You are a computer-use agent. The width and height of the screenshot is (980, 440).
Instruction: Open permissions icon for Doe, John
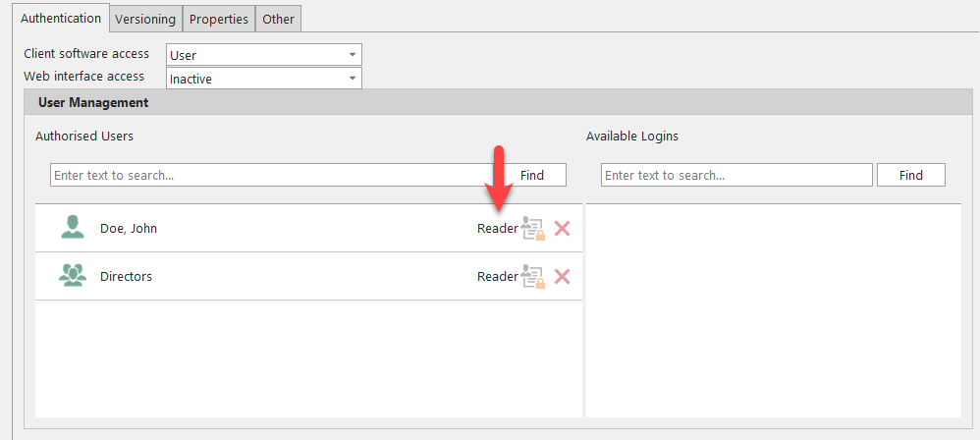(x=532, y=229)
